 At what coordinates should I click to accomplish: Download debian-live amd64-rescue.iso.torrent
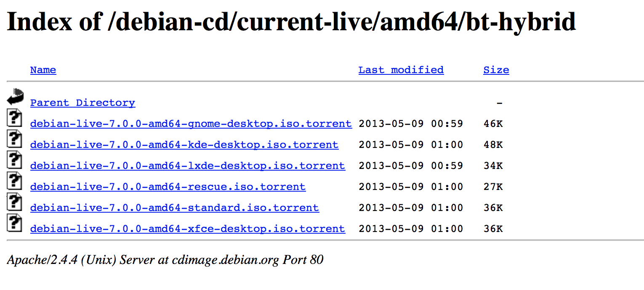168,187
